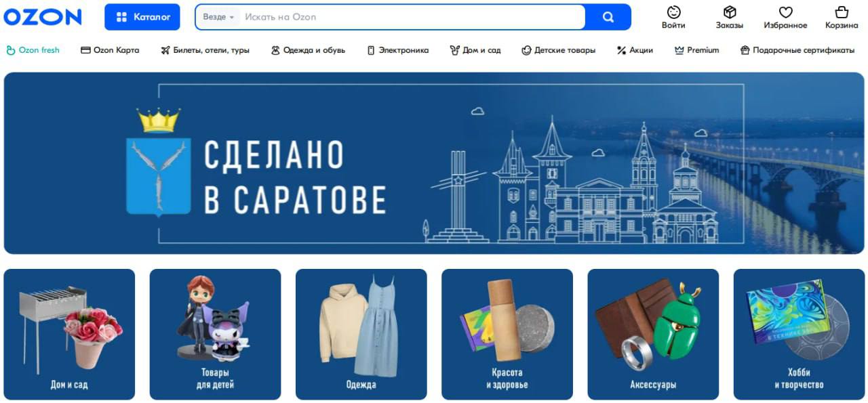The width and height of the screenshot is (868, 403).
Task: Open the Избранное favorites heart icon
Action: (785, 12)
